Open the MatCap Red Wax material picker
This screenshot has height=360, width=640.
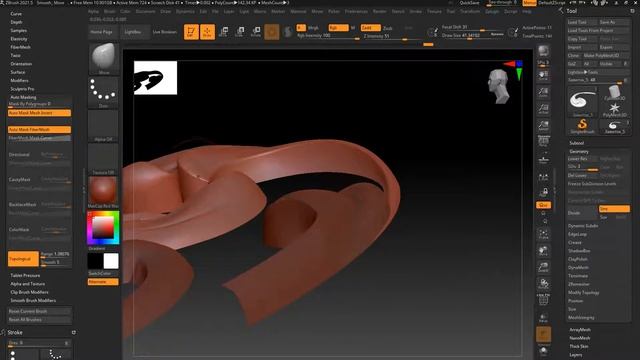pos(104,192)
